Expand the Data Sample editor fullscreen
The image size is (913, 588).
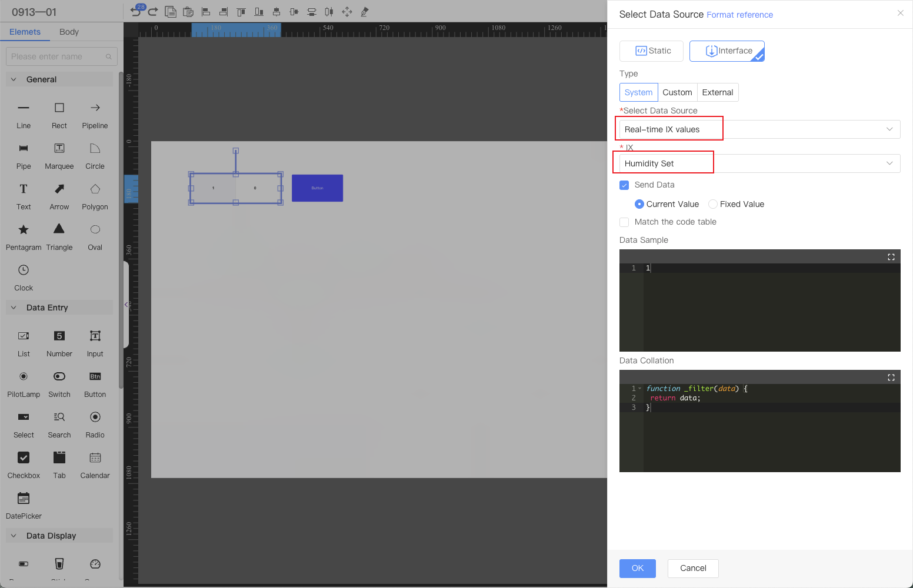coord(891,257)
